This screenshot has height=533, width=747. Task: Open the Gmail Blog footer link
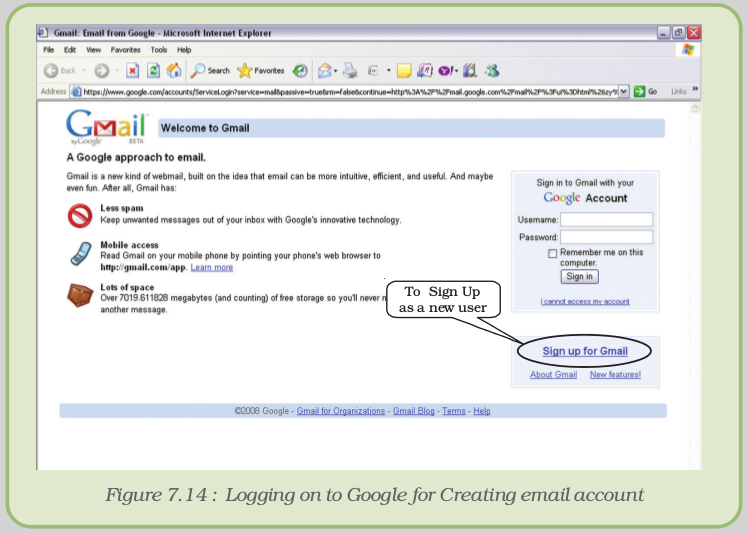tap(414, 411)
